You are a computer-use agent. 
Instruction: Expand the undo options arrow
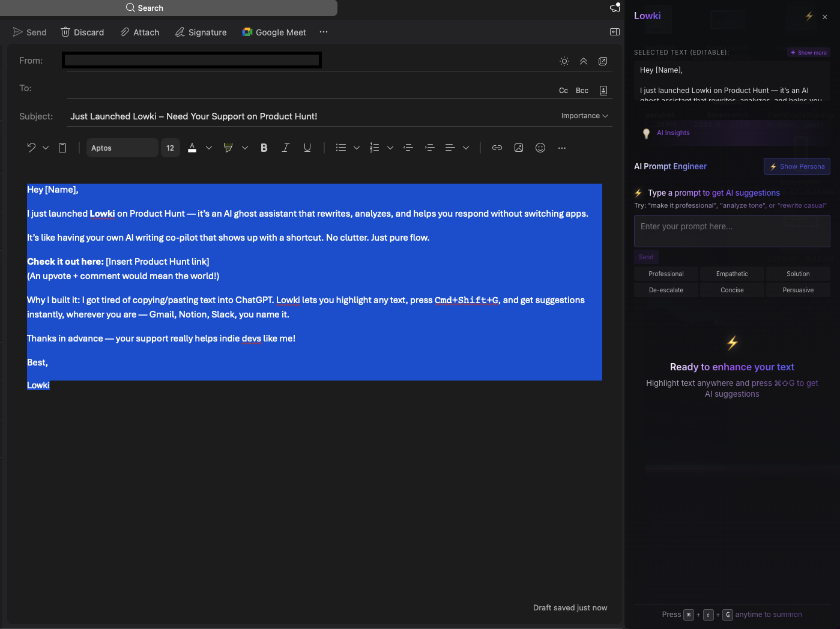pyautogui.click(x=46, y=148)
